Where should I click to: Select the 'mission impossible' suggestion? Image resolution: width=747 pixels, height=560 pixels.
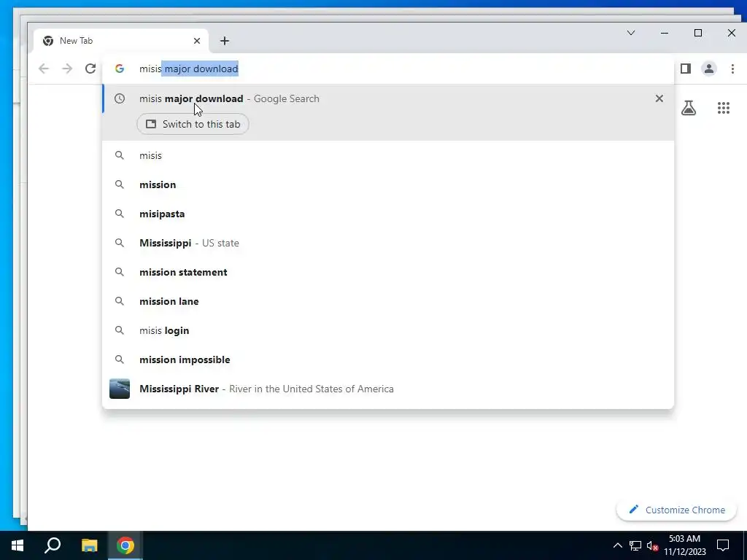point(388,359)
